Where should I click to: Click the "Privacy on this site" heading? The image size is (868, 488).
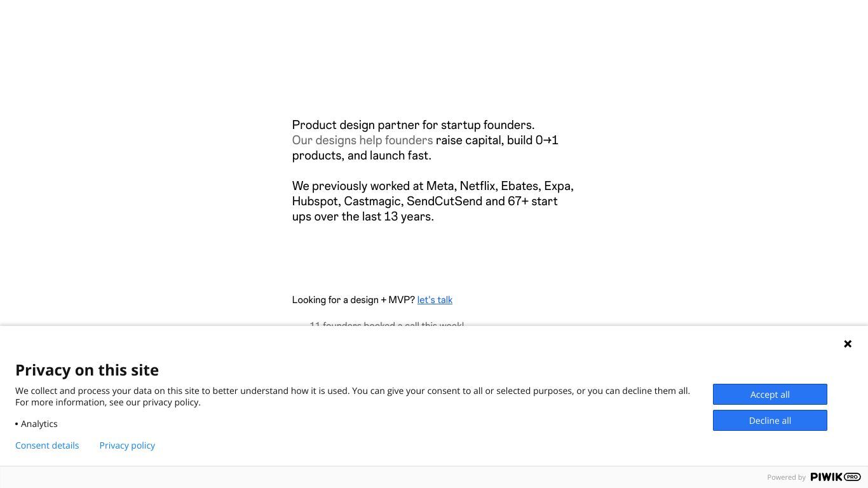pos(87,370)
